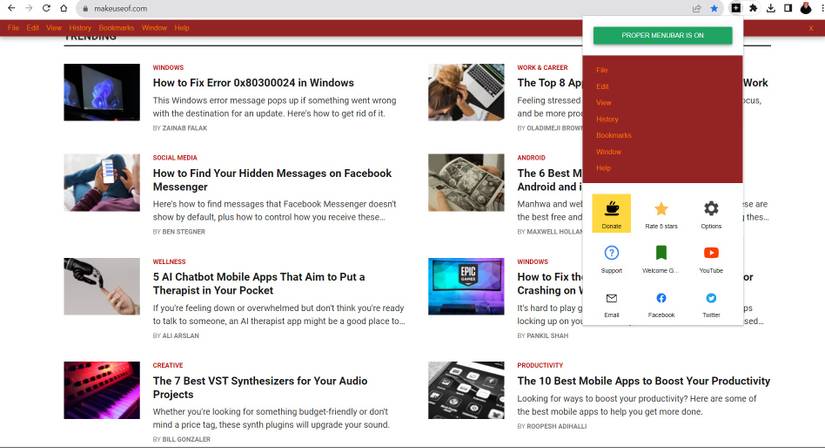Open Bookmarks menu in red menubar
This screenshot has height=448, width=825.
[x=116, y=28]
